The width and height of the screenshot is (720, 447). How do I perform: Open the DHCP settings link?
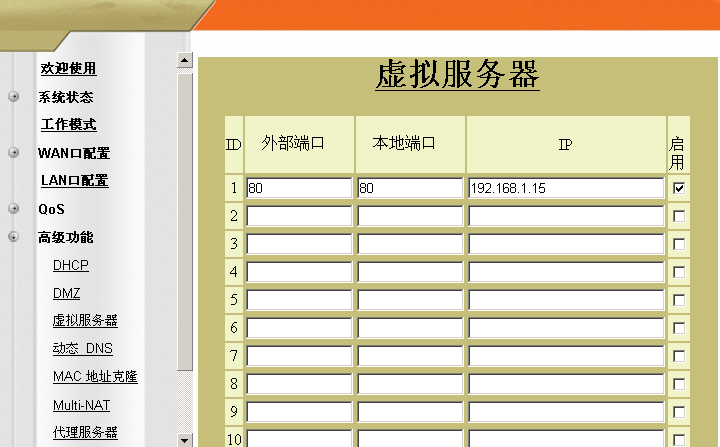(x=70, y=265)
